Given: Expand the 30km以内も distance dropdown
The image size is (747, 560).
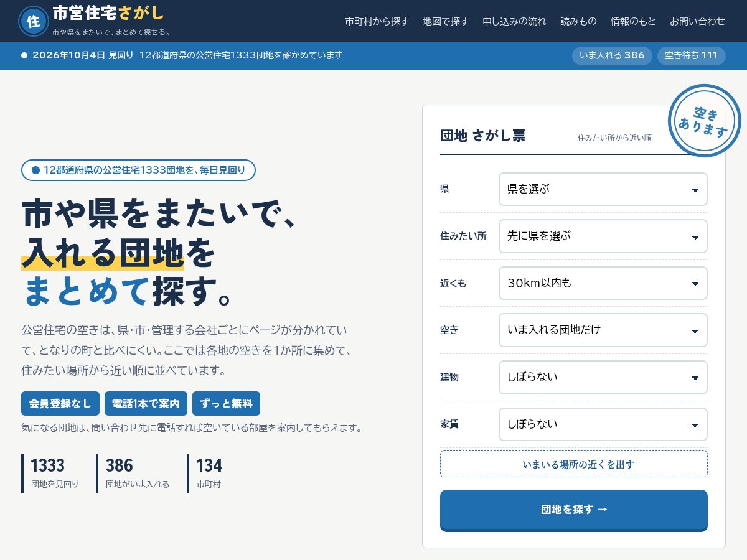Looking at the screenshot, I should point(603,283).
